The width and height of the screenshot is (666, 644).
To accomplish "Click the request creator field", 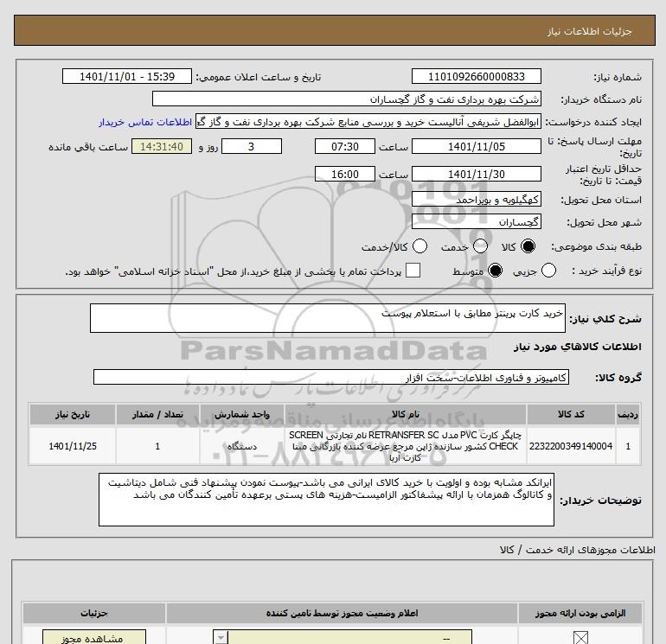I will [368, 122].
